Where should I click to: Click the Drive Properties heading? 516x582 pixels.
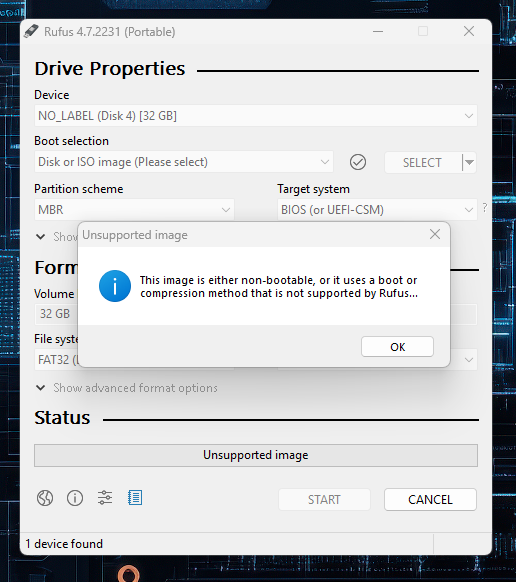(110, 69)
